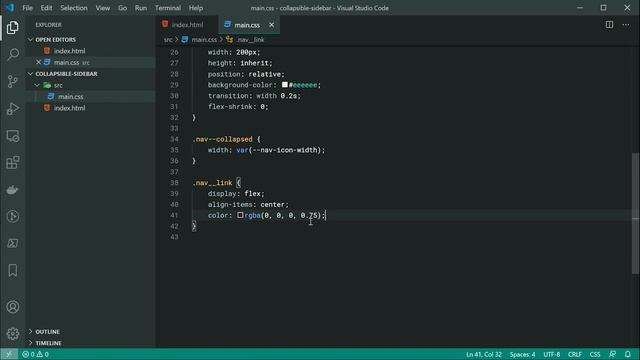Open notifications bell in status bar
Viewport: 640px width, 360px height.
coord(628,354)
